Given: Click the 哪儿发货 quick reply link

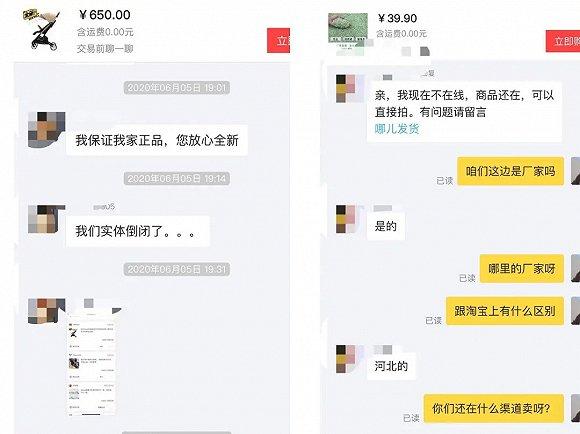Looking at the screenshot, I should point(397,129).
